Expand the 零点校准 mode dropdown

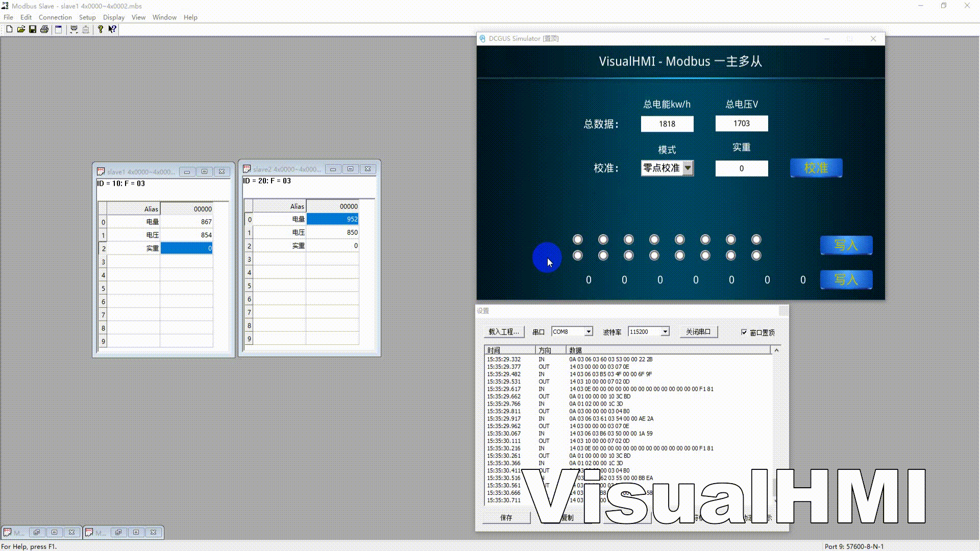688,168
